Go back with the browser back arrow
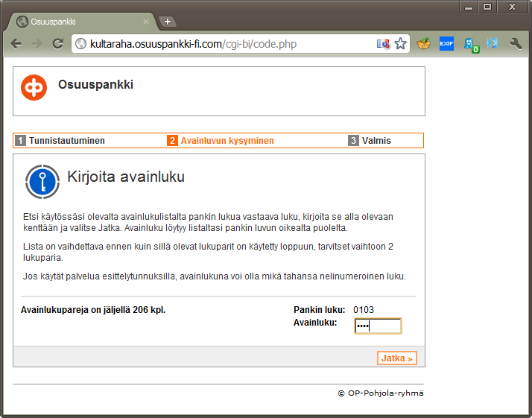Image resolution: width=532 pixels, height=418 pixels. (16, 44)
